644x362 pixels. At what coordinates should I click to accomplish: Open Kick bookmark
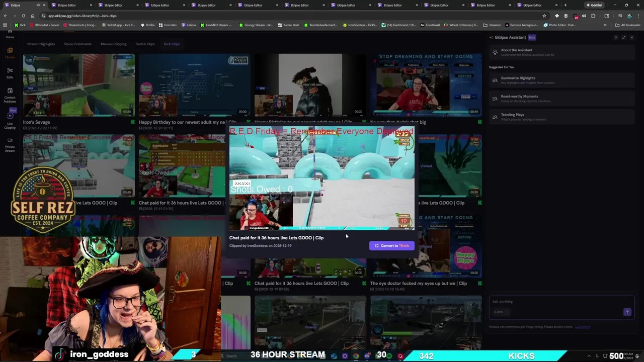tap(20, 25)
